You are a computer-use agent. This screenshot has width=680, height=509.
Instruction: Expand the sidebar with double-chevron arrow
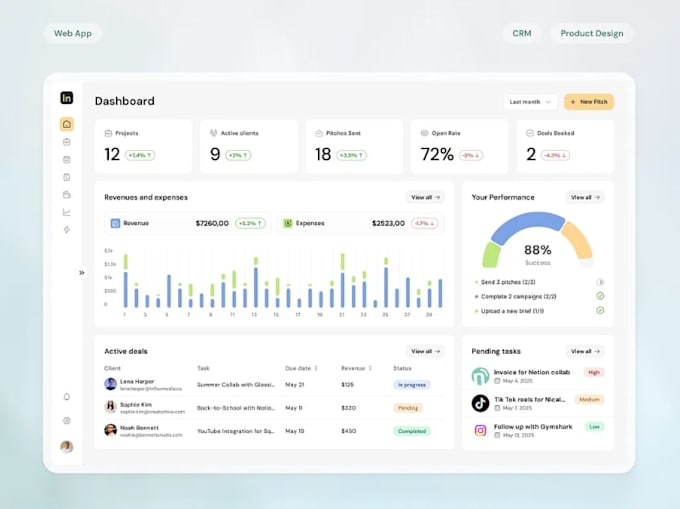pyautogui.click(x=82, y=273)
